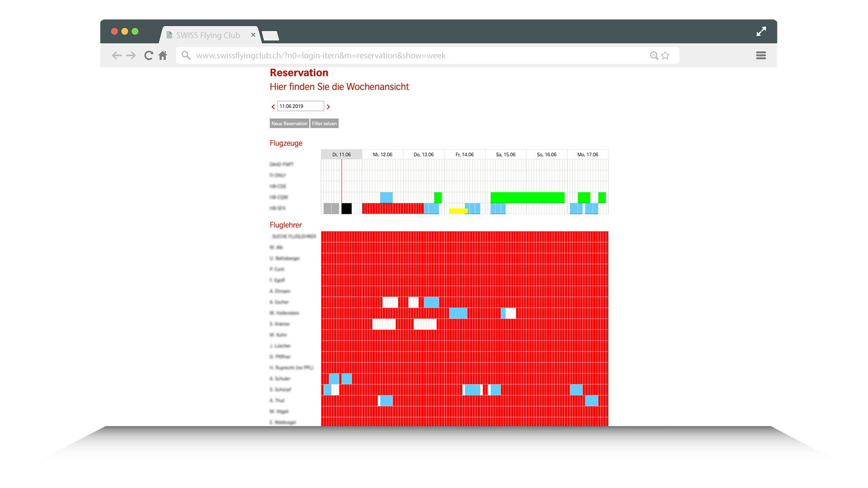Viewport: 868px width, 488px height.
Task: Click the date field showing 11.06.2019
Action: pyautogui.click(x=300, y=106)
